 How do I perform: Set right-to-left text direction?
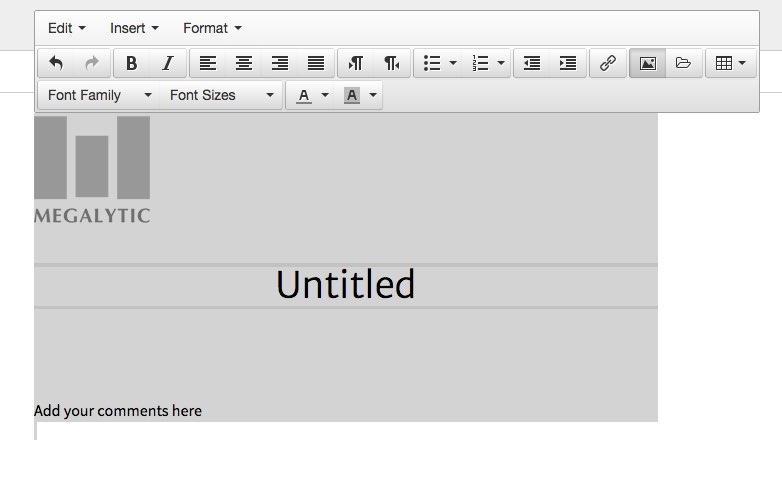pyautogui.click(x=391, y=63)
